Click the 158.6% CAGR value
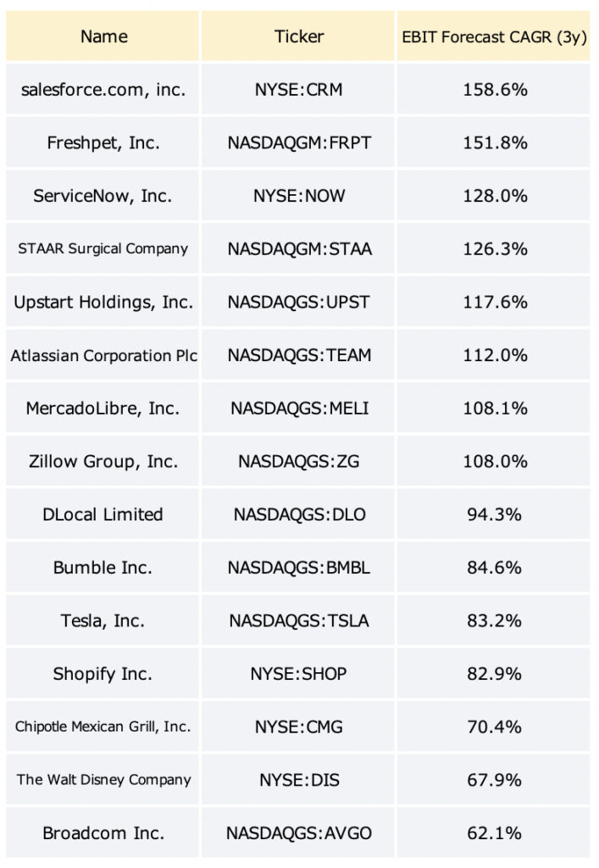 [x=494, y=89]
